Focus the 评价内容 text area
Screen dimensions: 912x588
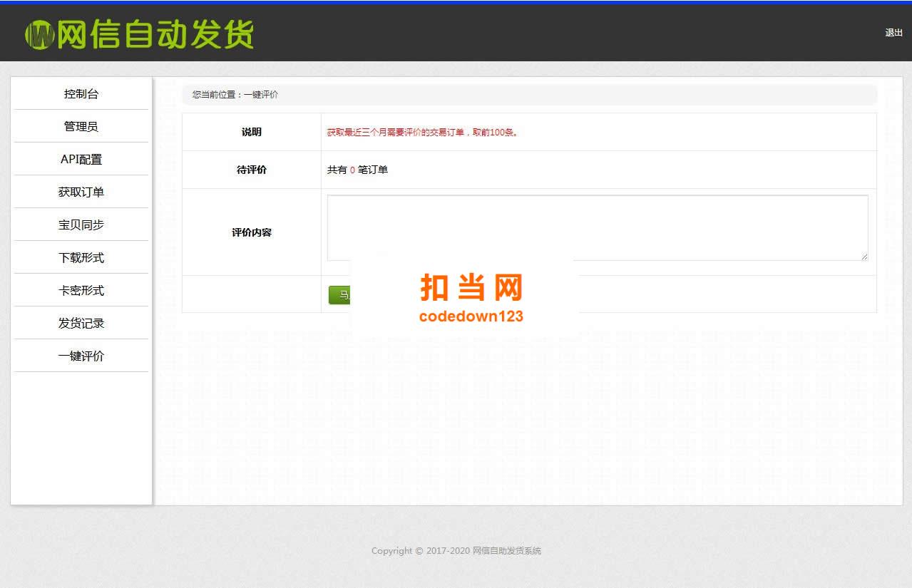[598, 228]
